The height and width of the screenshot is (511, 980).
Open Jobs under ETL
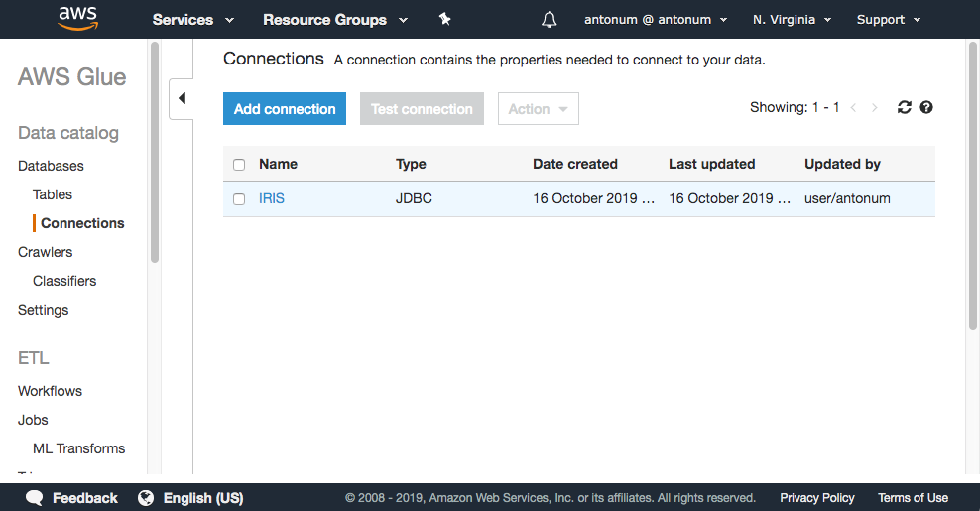click(33, 420)
